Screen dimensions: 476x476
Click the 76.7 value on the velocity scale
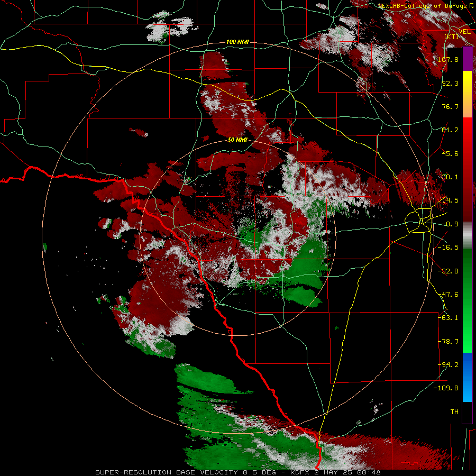coord(450,106)
